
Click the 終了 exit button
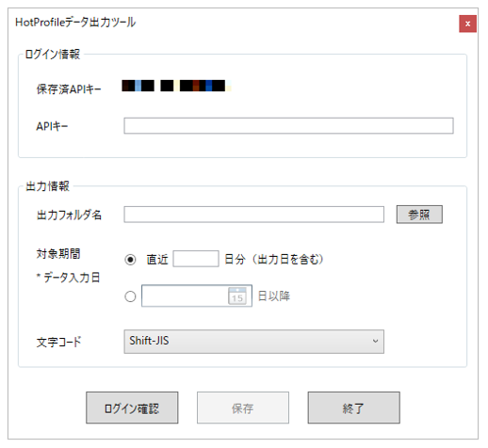click(353, 408)
